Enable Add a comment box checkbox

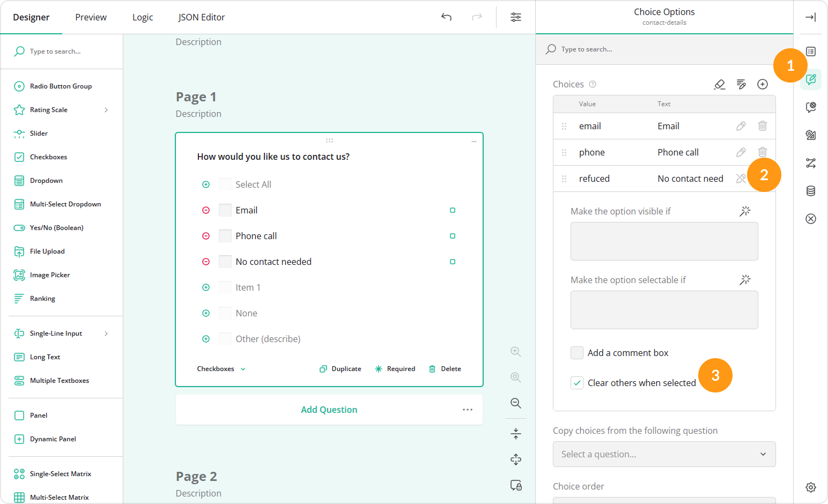pos(577,353)
